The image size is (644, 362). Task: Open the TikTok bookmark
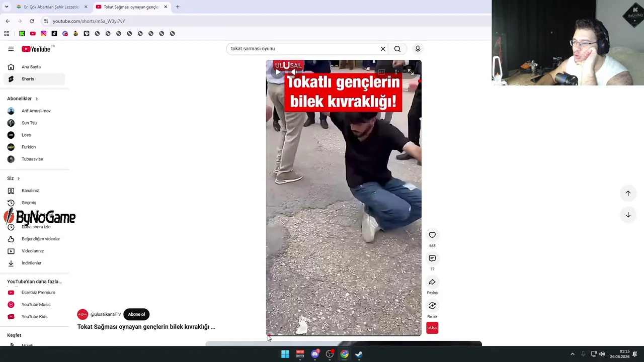coord(54,34)
